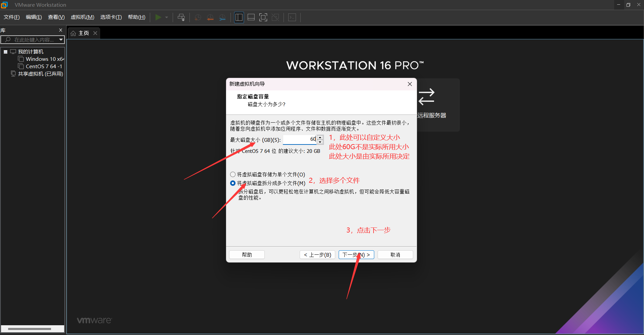Open the 选项卡(T) menu

pyautogui.click(x=111, y=17)
